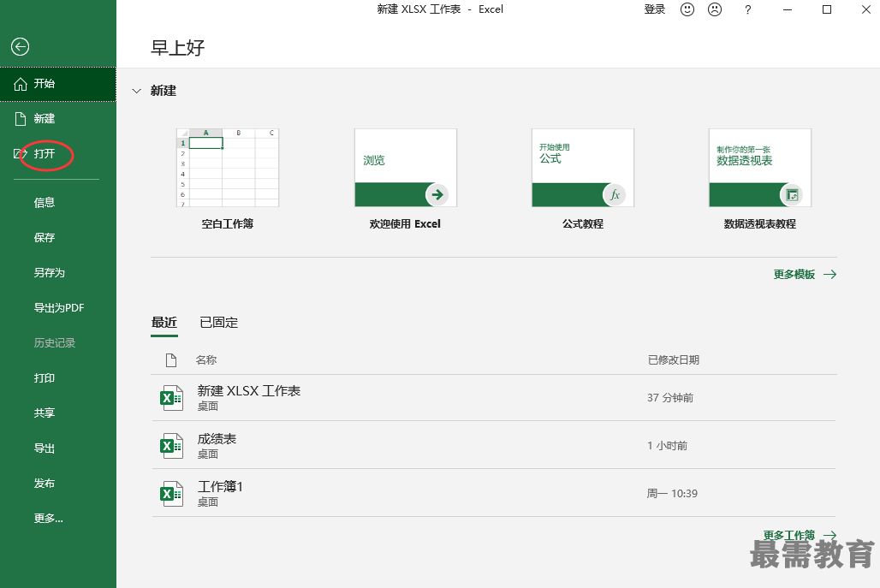Click the Excel file icon beside 工作簿1
The height and width of the screenshot is (588, 880).
coord(171,494)
